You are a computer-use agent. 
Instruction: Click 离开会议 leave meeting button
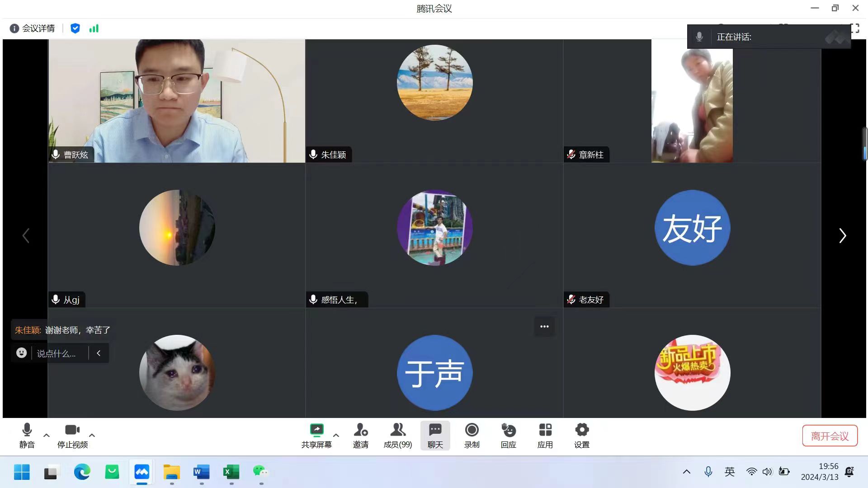click(x=830, y=436)
